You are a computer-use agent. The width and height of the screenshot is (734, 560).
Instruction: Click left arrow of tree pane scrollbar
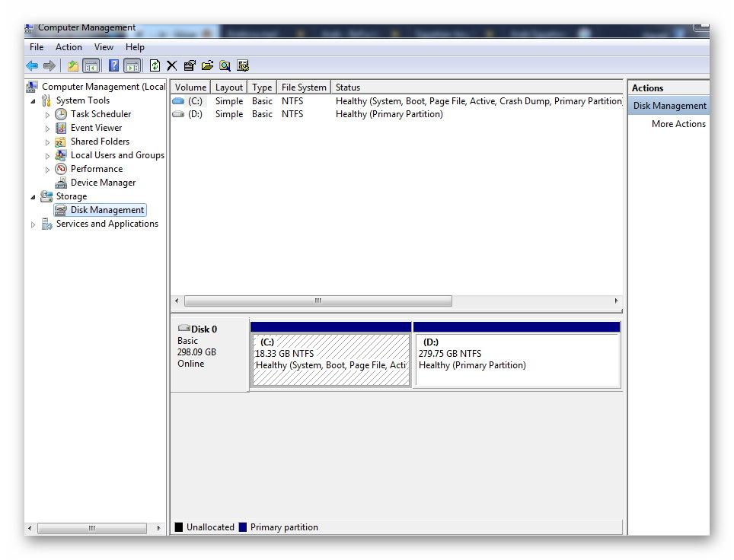[30, 528]
